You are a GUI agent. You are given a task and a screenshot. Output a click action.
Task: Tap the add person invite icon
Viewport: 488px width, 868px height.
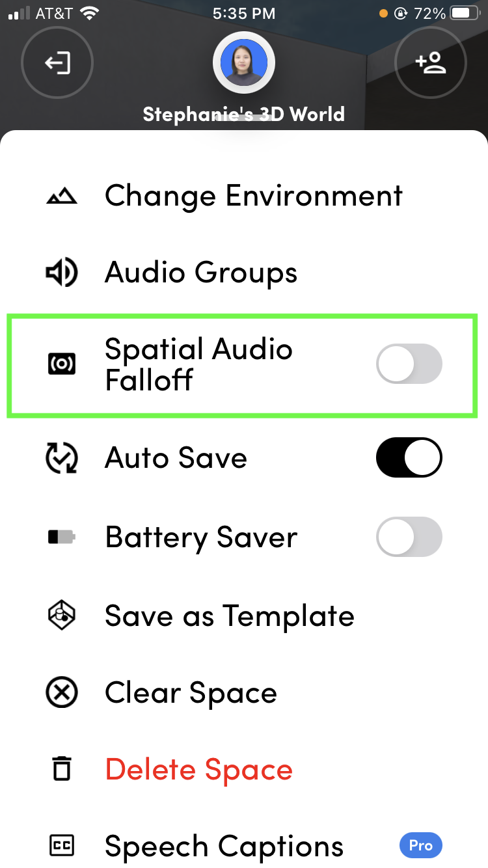coord(431,63)
